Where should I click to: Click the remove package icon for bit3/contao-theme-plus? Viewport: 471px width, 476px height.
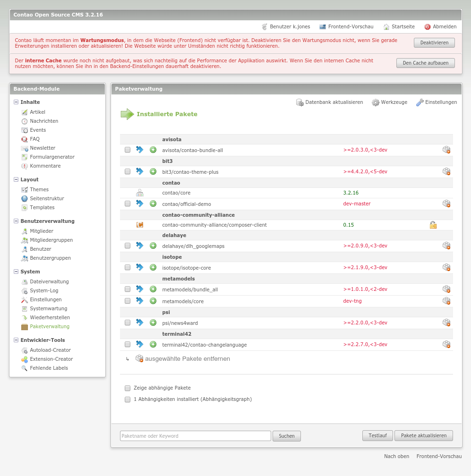pyautogui.click(x=446, y=171)
